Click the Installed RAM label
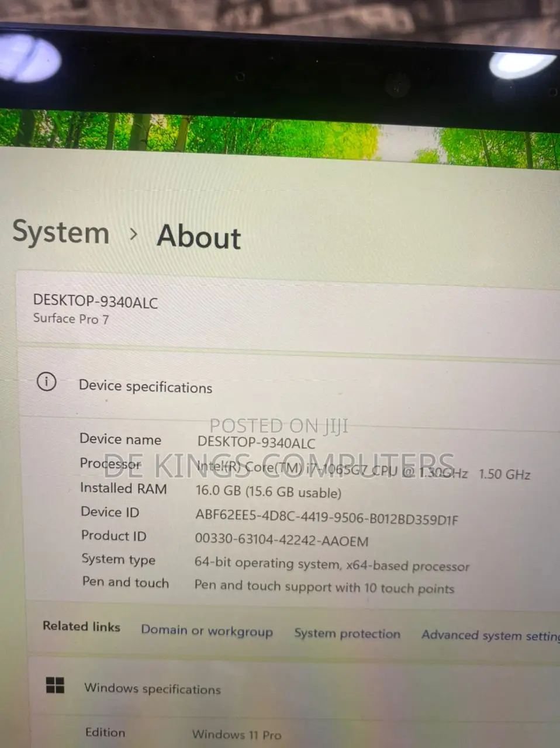This screenshot has width=560, height=748. tap(123, 489)
